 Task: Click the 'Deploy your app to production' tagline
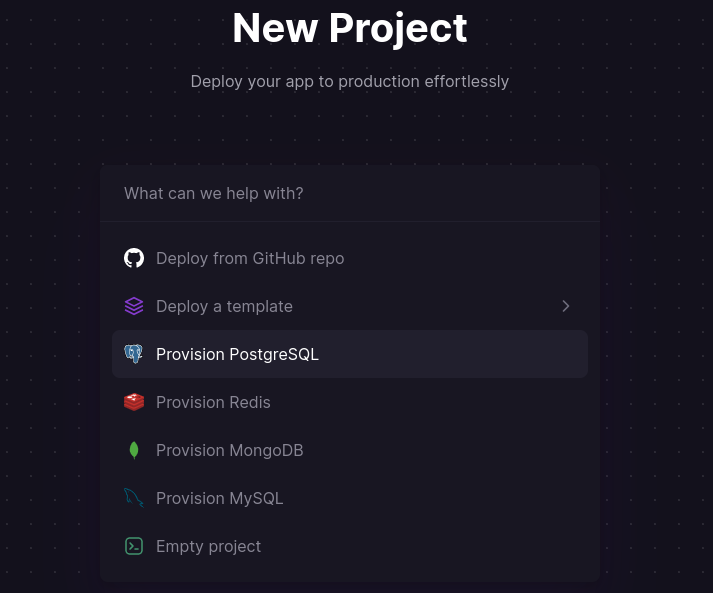click(x=350, y=81)
